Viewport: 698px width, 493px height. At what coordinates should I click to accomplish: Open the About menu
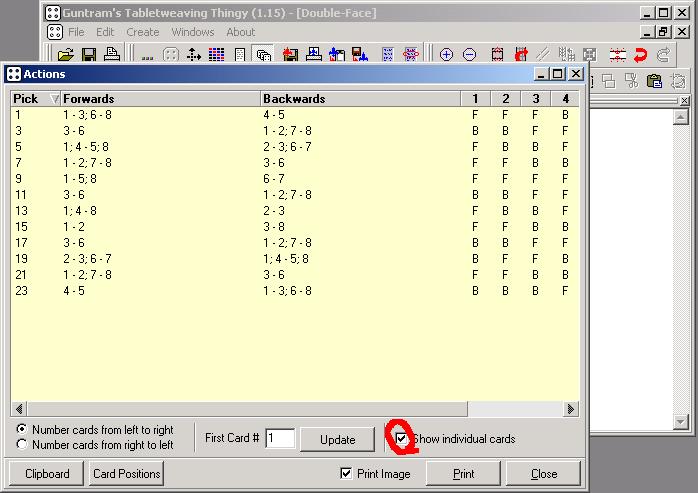(x=241, y=32)
